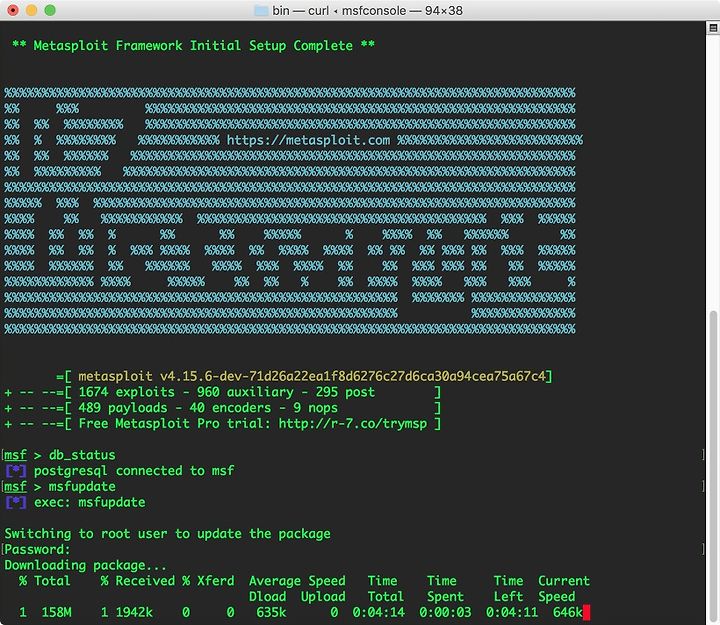720x625 pixels.
Task: Click the '40 encoders' text
Action: point(231,408)
